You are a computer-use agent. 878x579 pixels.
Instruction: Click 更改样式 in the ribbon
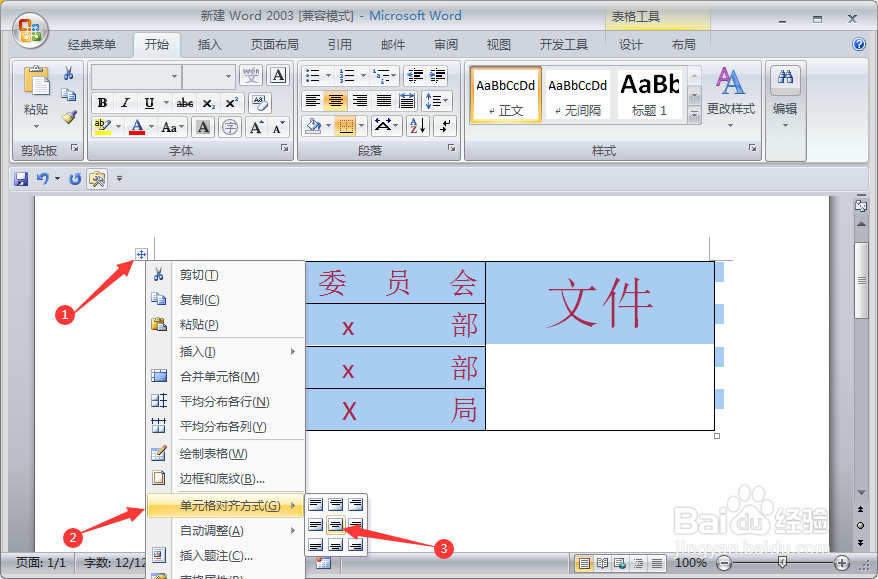[731, 94]
